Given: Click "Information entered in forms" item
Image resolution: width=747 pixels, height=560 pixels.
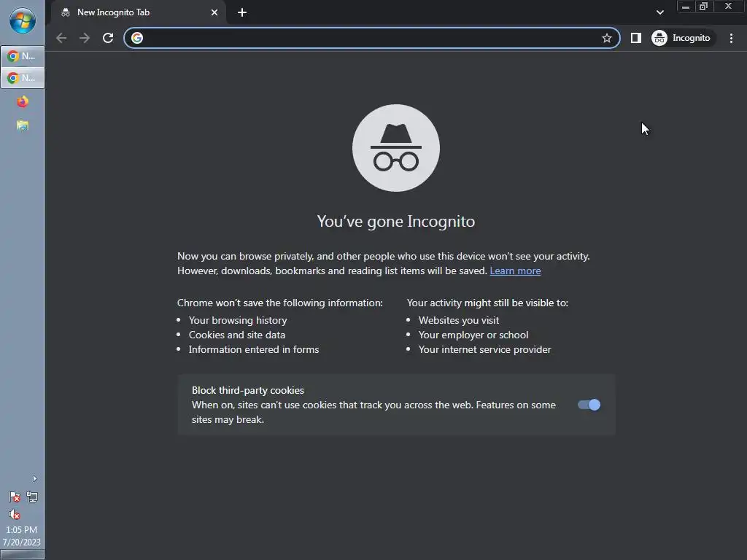Looking at the screenshot, I should (x=254, y=349).
